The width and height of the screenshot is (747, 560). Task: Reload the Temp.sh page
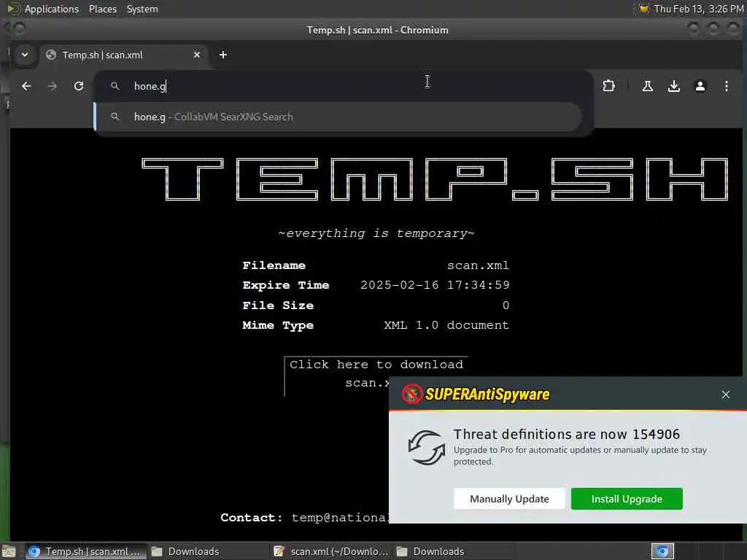tap(79, 86)
